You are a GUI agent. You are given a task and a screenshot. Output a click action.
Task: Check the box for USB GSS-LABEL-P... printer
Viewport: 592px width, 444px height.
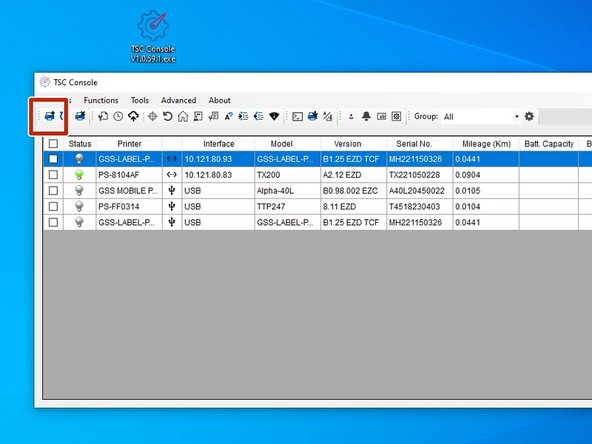coord(53,222)
